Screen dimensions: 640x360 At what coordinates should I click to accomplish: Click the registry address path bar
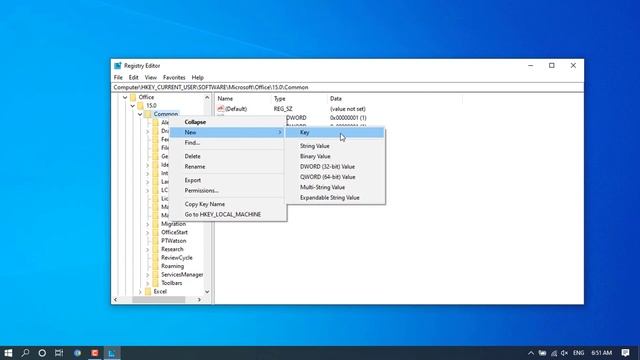click(347, 87)
